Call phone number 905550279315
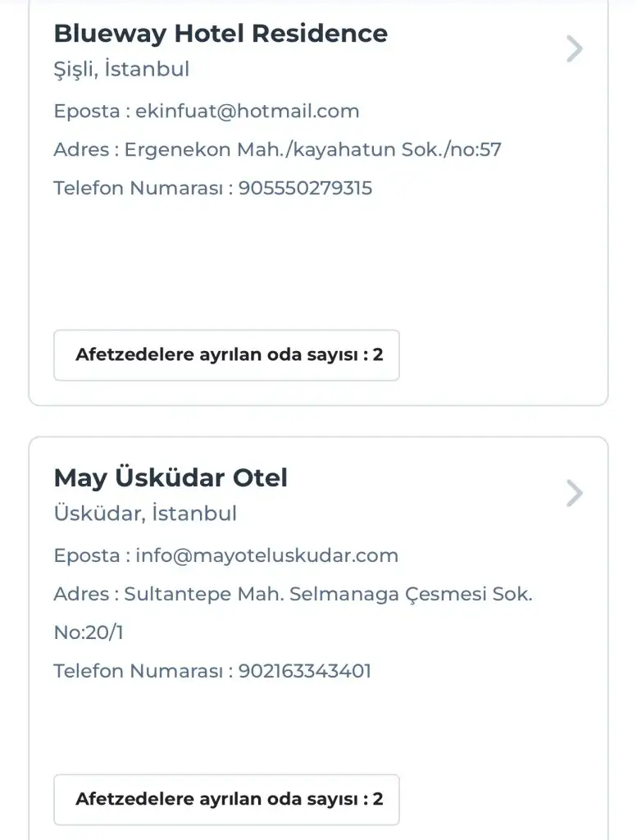 (305, 188)
